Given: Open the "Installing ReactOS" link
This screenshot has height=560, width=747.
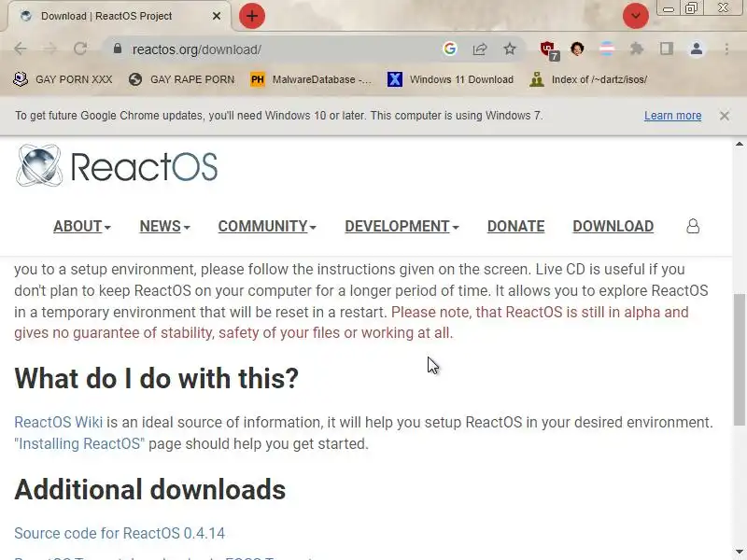Looking at the screenshot, I should 79,444.
